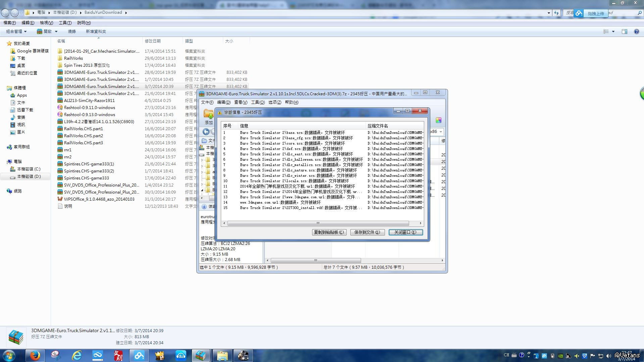Open Internet Explorer from the taskbar

(77, 355)
